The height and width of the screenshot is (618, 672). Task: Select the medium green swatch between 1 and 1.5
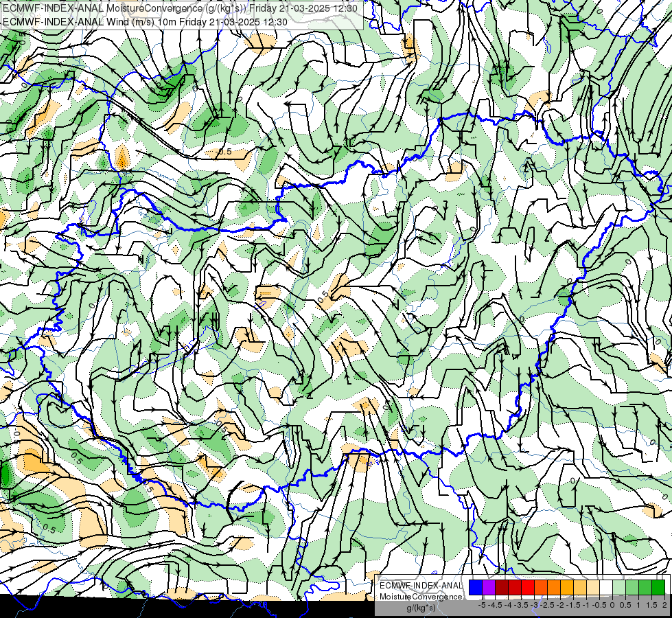click(645, 587)
